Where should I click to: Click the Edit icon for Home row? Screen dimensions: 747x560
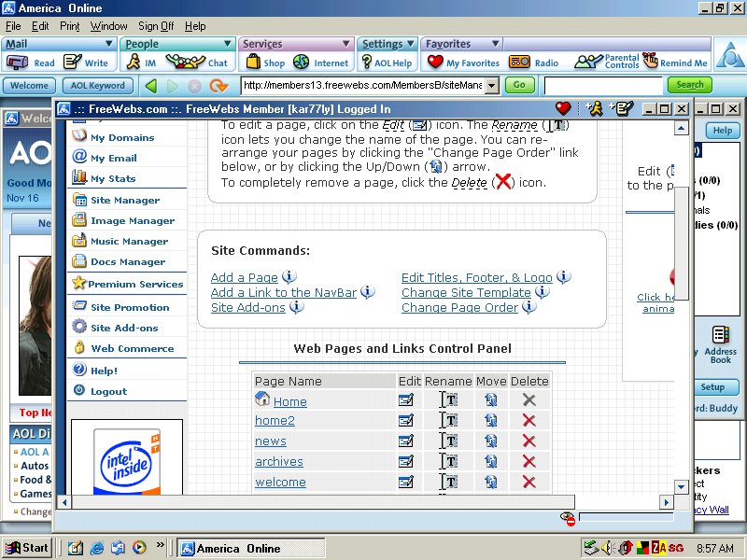[x=406, y=400]
